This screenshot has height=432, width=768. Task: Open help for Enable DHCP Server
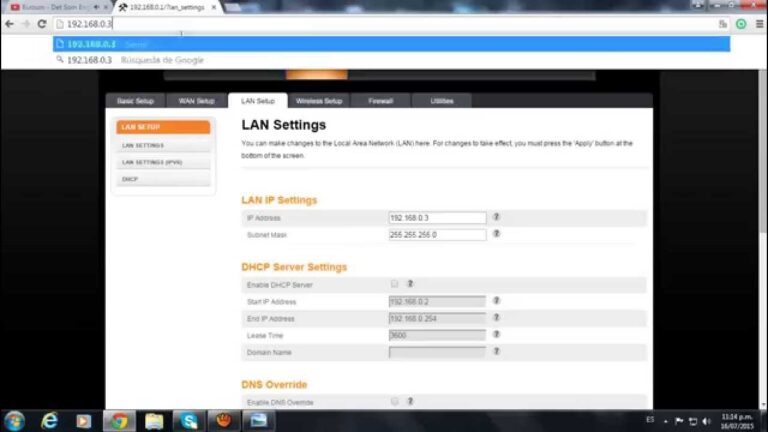410,284
